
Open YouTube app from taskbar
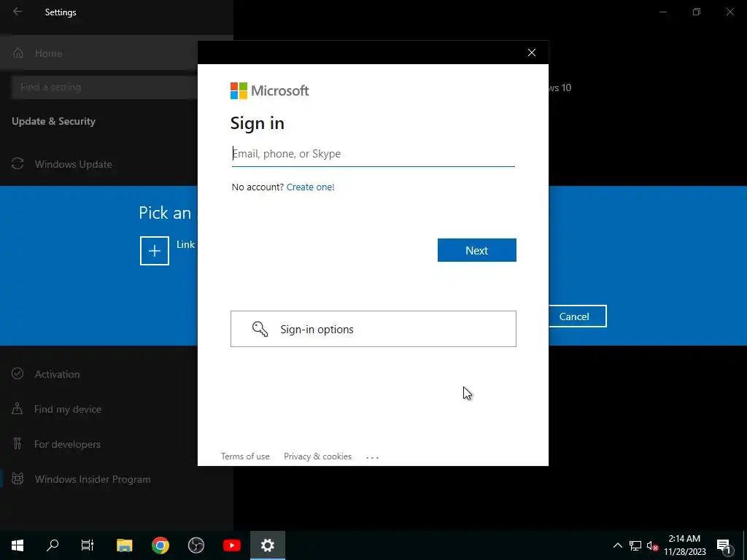232,545
